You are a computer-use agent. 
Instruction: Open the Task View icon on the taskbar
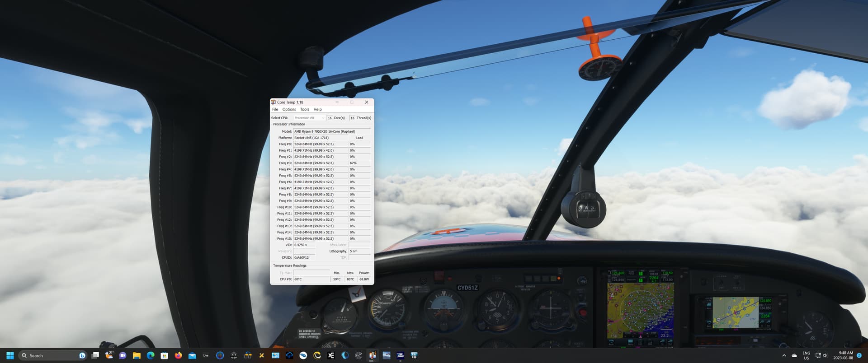point(95,355)
